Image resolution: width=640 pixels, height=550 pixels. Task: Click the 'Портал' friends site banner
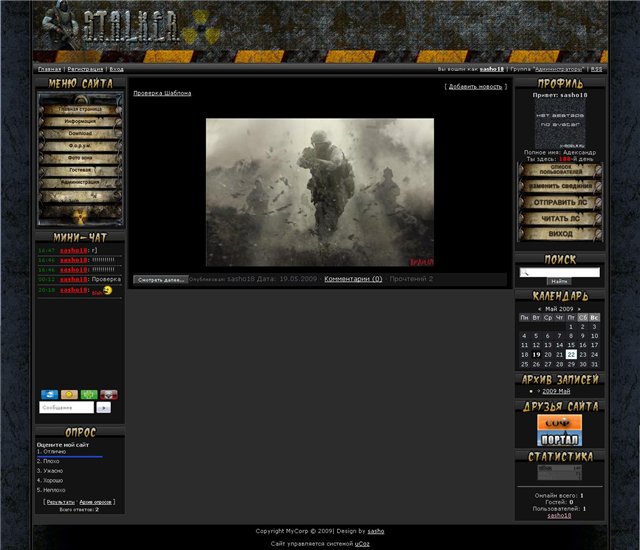pyautogui.click(x=560, y=430)
